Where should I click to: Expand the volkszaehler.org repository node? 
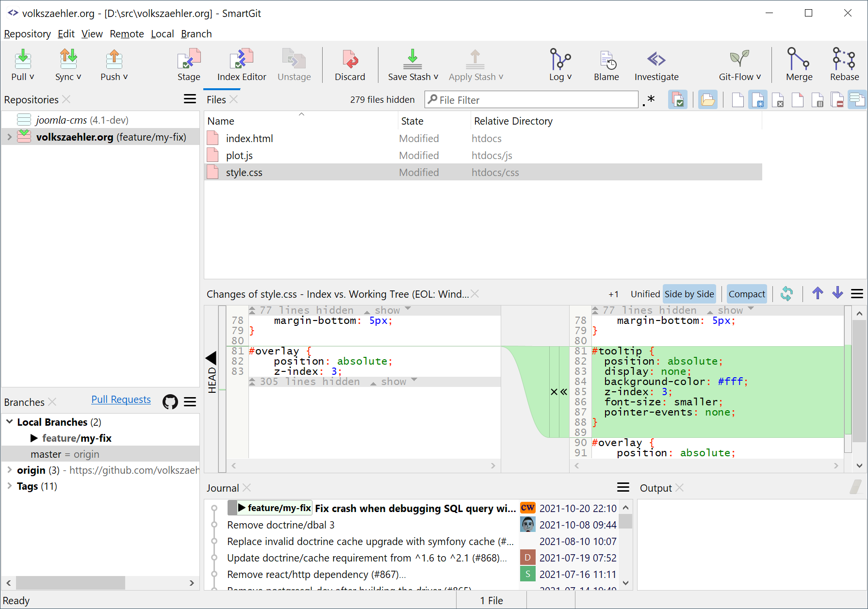tap(9, 137)
